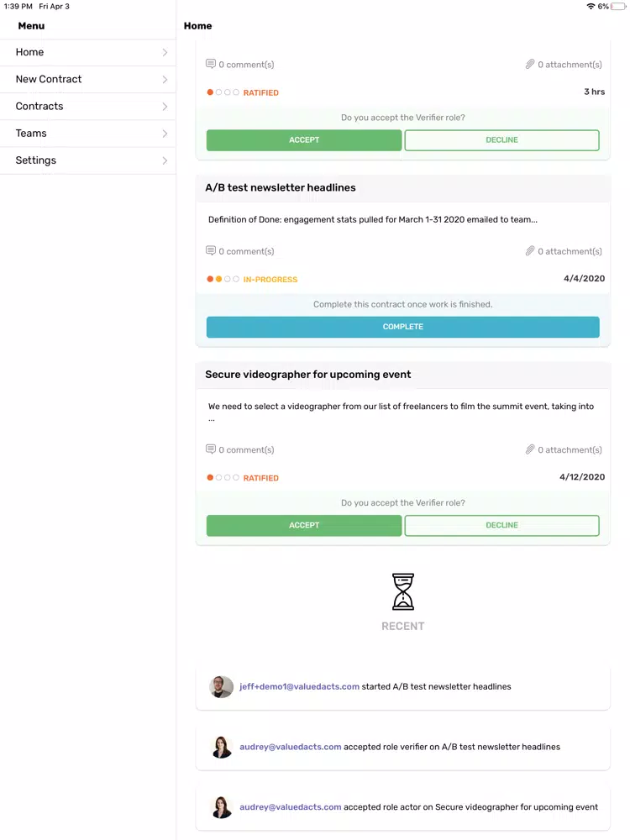Click battery icon in status bar
The height and width of the screenshot is (840, 630).
pos(617,7)
